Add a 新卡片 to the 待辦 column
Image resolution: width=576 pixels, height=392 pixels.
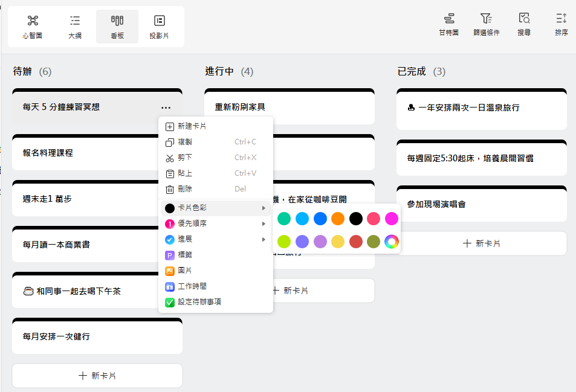pos(97,375)
